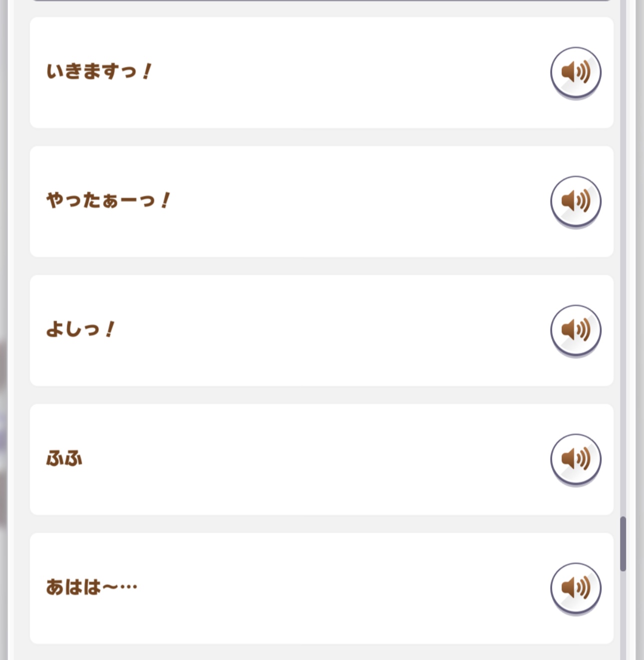Click the やったぁーっ！ text label
The height and width of the screenshot is (660, 644).
coord(108,200)
